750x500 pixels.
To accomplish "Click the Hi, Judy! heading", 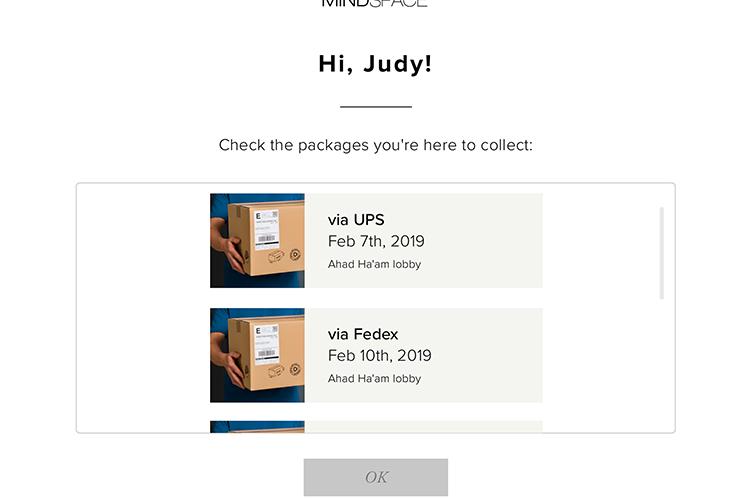I will [x=375, y=64].
